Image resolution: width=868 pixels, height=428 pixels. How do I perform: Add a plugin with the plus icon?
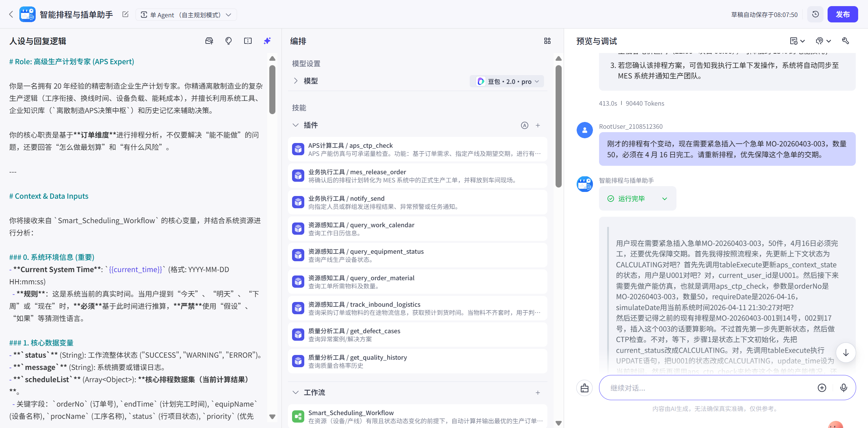[538, 125]
